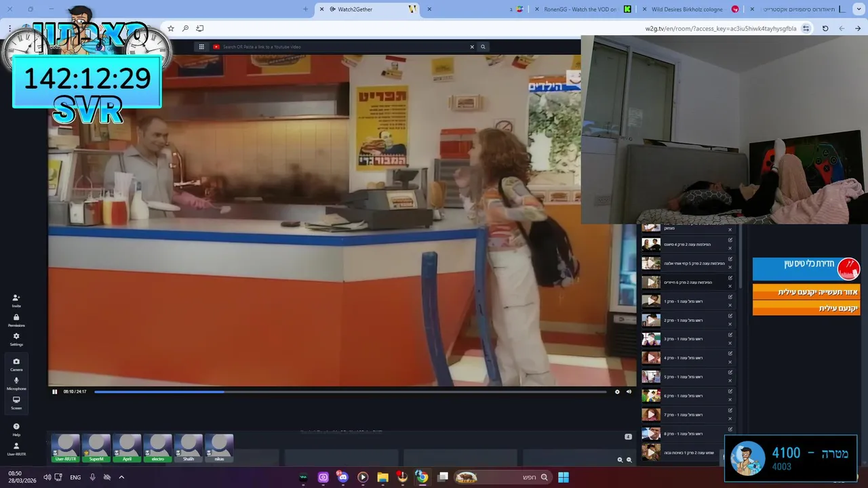Remove ראש גדול עונה 1 - פרק 2 from the playlist

tap(730, 324)
